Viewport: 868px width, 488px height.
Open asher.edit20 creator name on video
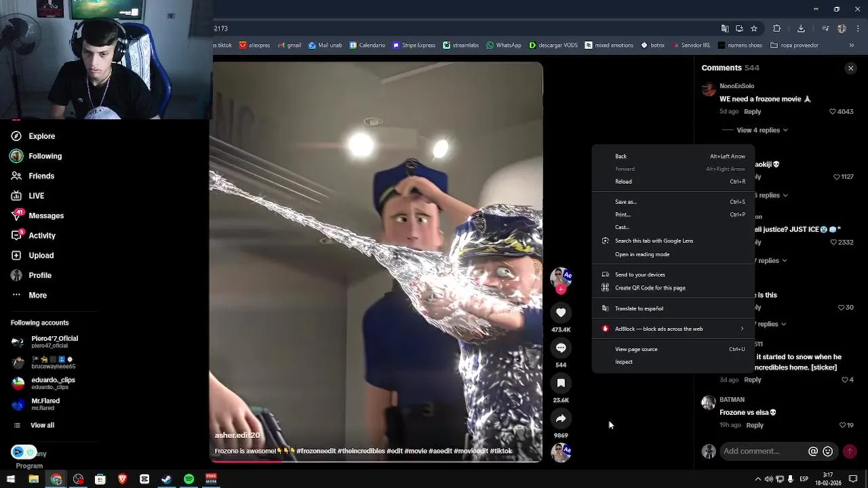coord(237,435)
